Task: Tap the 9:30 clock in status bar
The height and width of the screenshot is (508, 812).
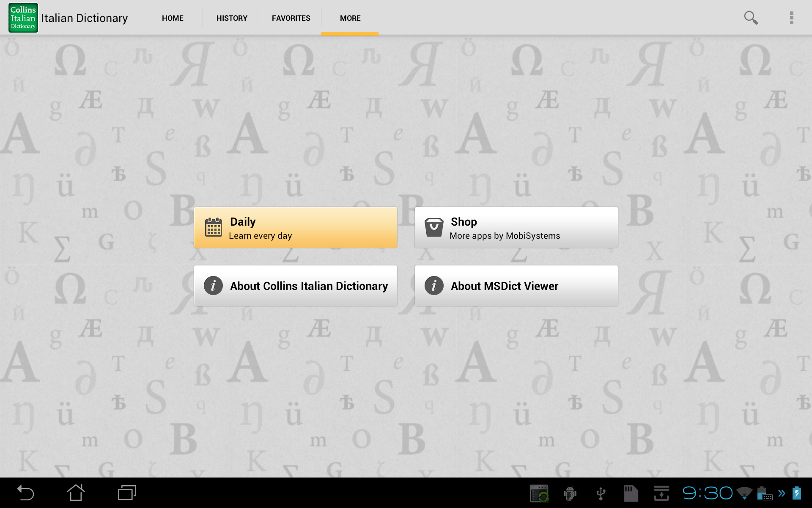Action: point(708,493)
